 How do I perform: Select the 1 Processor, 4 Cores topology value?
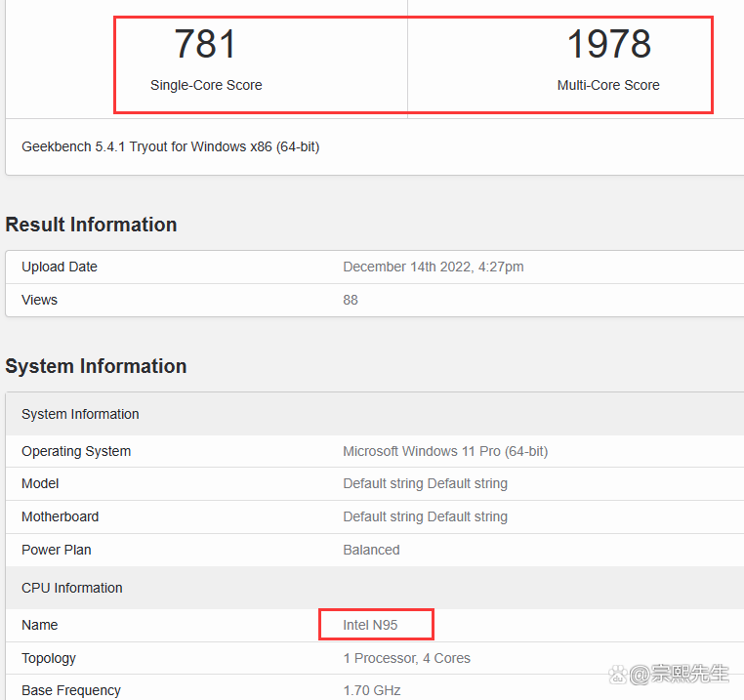[x=406, y=658]
